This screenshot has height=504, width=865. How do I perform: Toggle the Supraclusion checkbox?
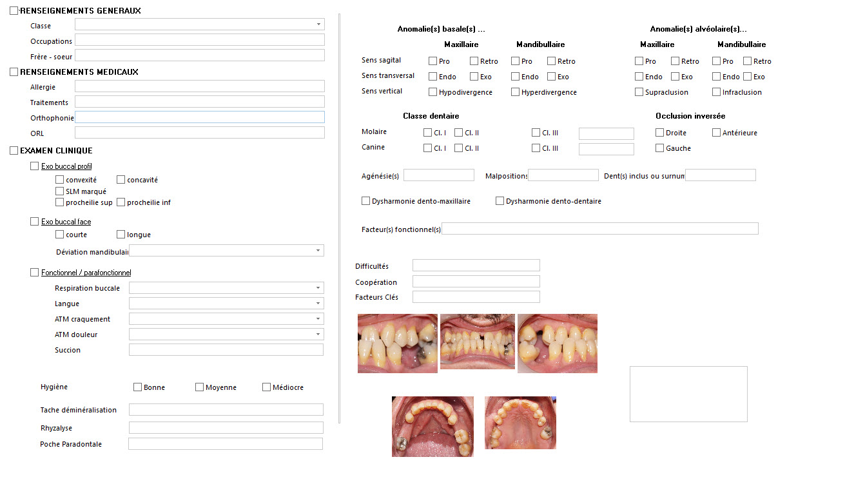(639, 92)
